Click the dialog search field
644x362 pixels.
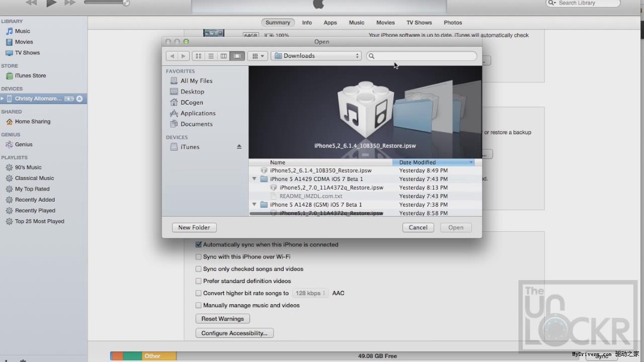(x=422, y=56)
